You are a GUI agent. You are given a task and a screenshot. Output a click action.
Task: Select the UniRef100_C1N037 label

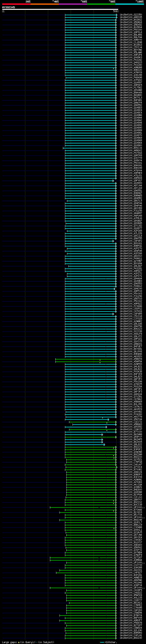point(131,429)
